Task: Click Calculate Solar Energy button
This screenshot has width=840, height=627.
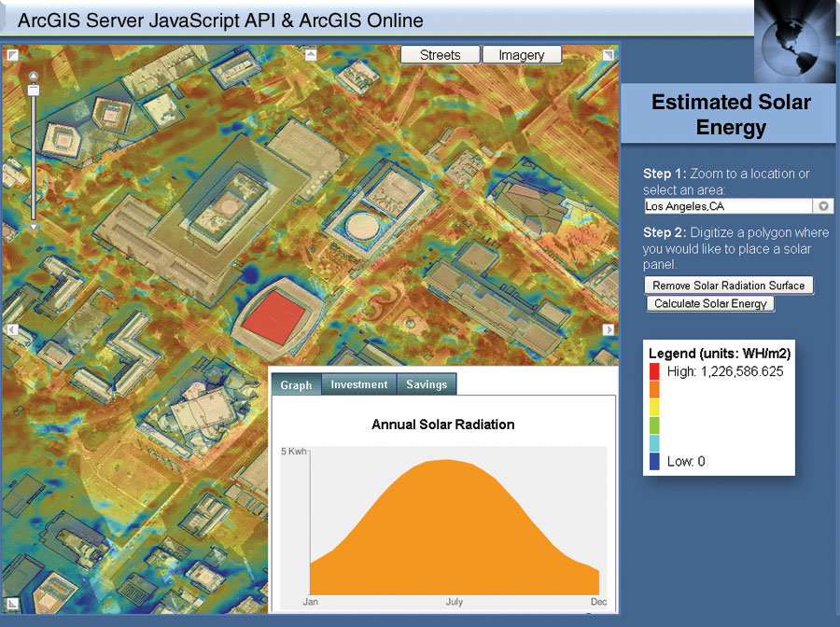Action: (x=710, y=303)
